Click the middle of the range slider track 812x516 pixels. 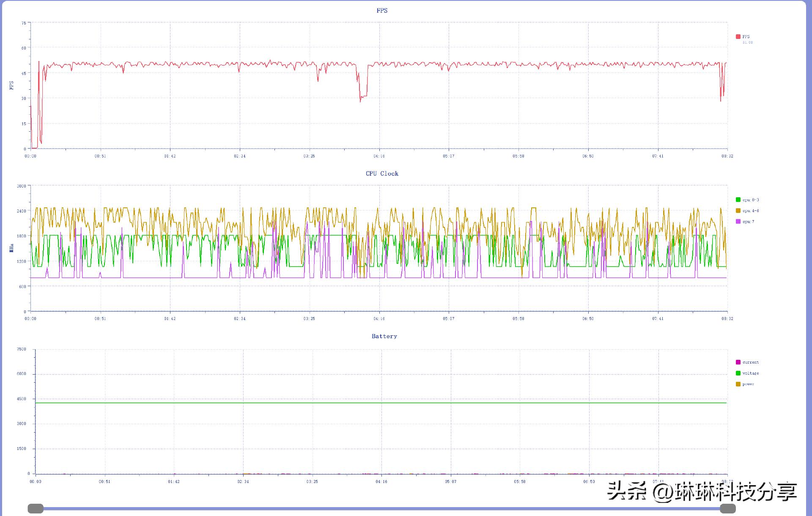point(381,508)
